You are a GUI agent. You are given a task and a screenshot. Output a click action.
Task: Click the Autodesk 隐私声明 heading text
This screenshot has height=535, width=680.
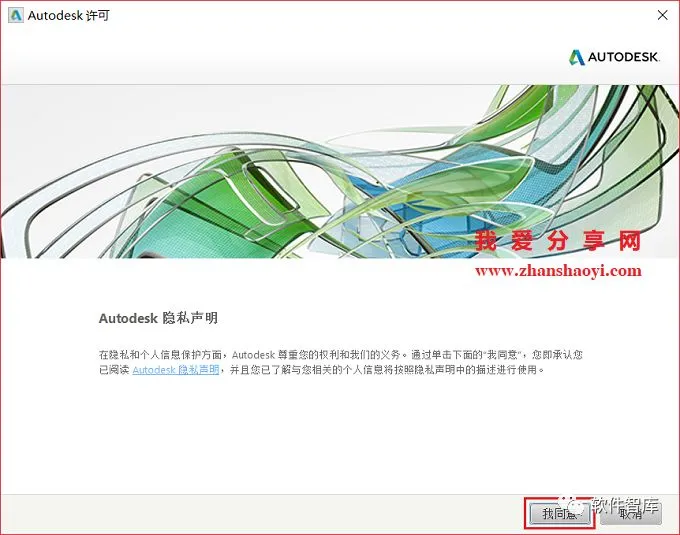tap(158, 318)
